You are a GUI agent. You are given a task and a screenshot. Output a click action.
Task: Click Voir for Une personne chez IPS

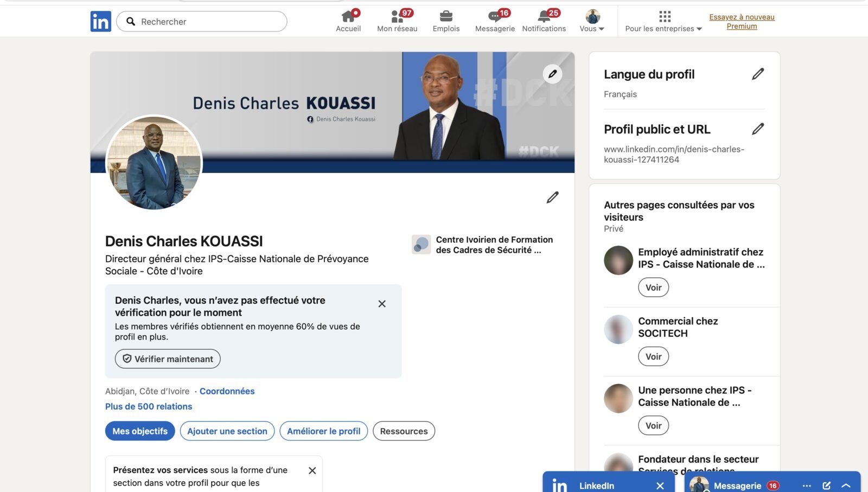pyautogui.click(x=653, y=426)
